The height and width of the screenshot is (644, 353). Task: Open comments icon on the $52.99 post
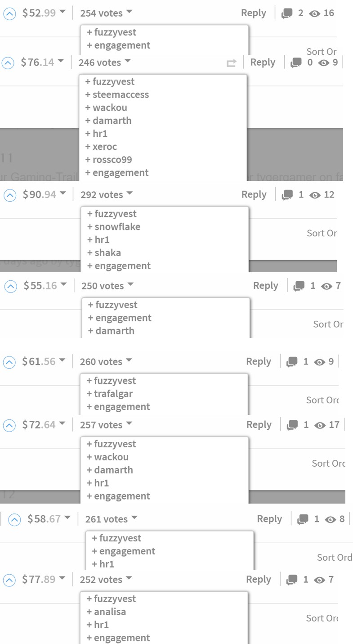[287, 14]
